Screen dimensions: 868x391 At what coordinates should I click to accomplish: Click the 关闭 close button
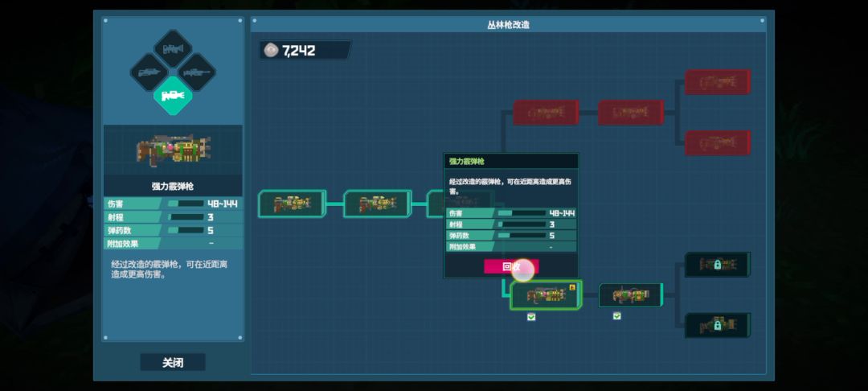[173, 363]
